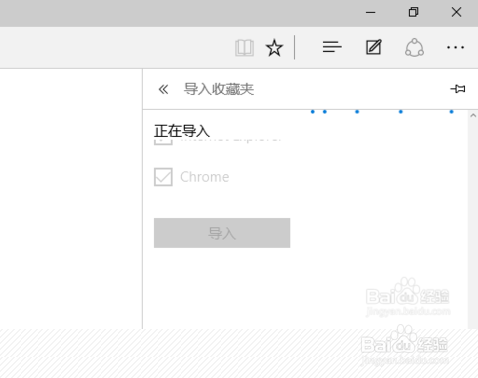Minimize the Edge browser window
The height and width of the screenshot is (378, 478).
click(370, 13)
